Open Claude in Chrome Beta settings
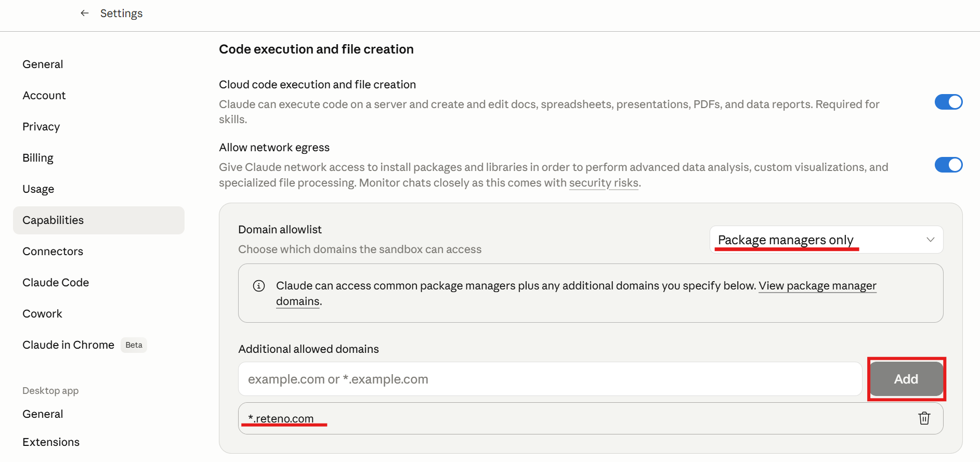980x462 pixels. click(69, 345)
